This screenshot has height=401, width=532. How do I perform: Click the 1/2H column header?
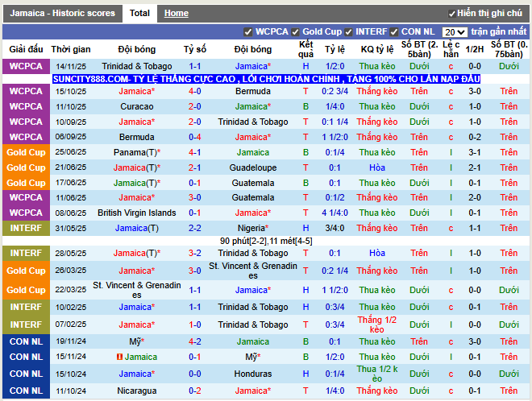point(474,49)
